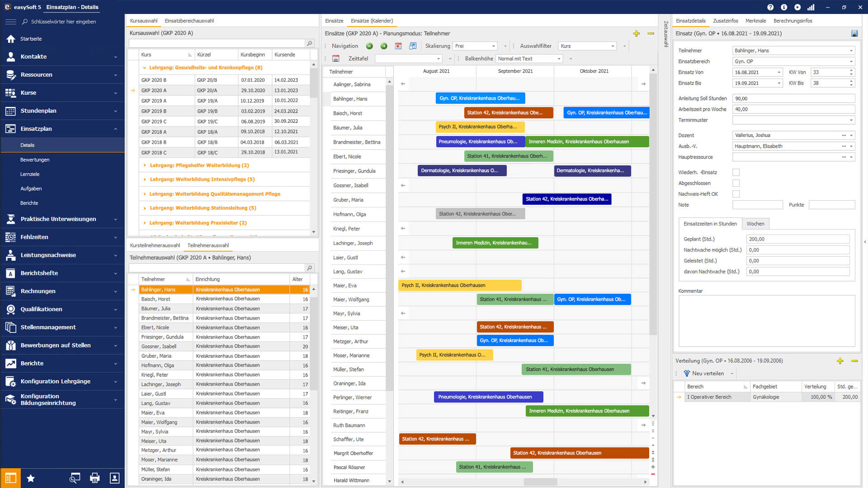This screenshot has height=488, width=868.
Task: Select Baisch, Horst in Teilnehmerauswahl list
Action: pyautogui.click(x=225, y=299)
